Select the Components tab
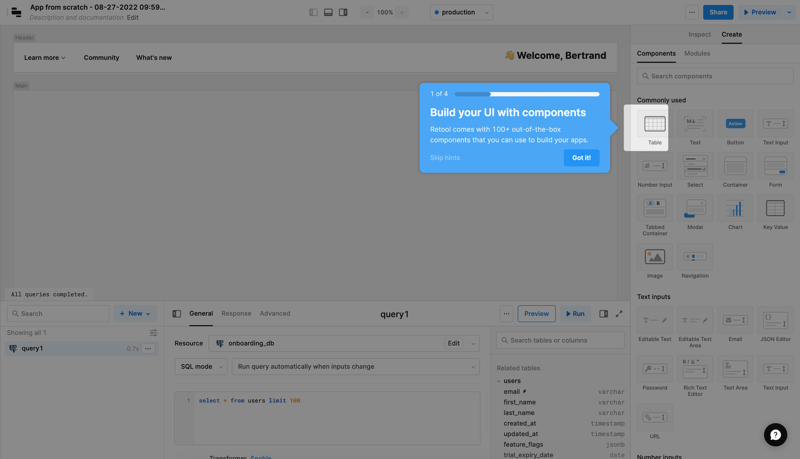800x459 pixels. pyautogui.click(x=656, y=54)
